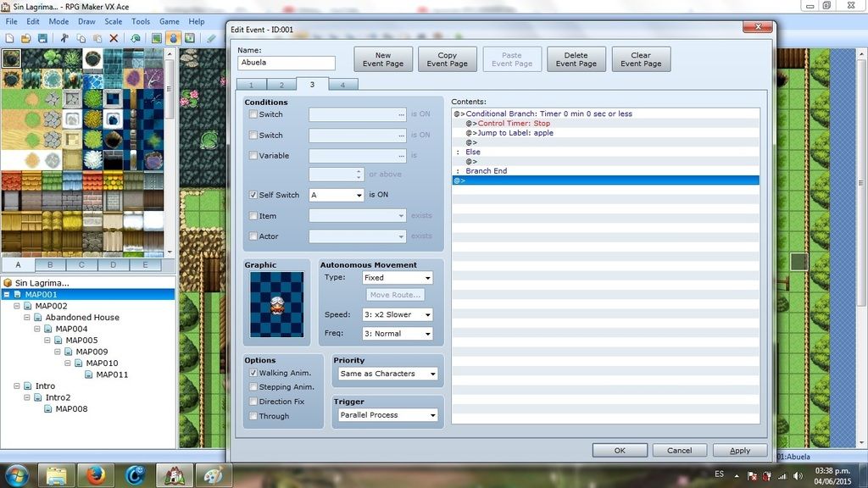Select the Event mode icon

[x=174, y=38]
